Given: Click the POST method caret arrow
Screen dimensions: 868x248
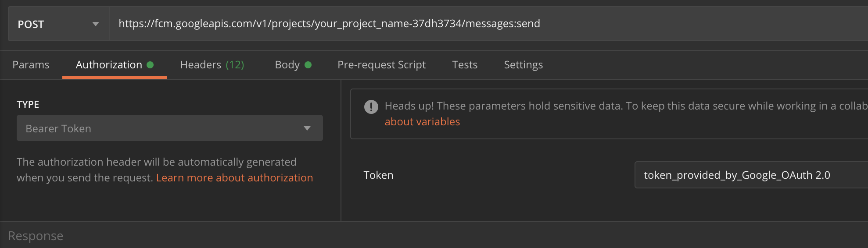Looking at the screenshot, I should 96,24.
